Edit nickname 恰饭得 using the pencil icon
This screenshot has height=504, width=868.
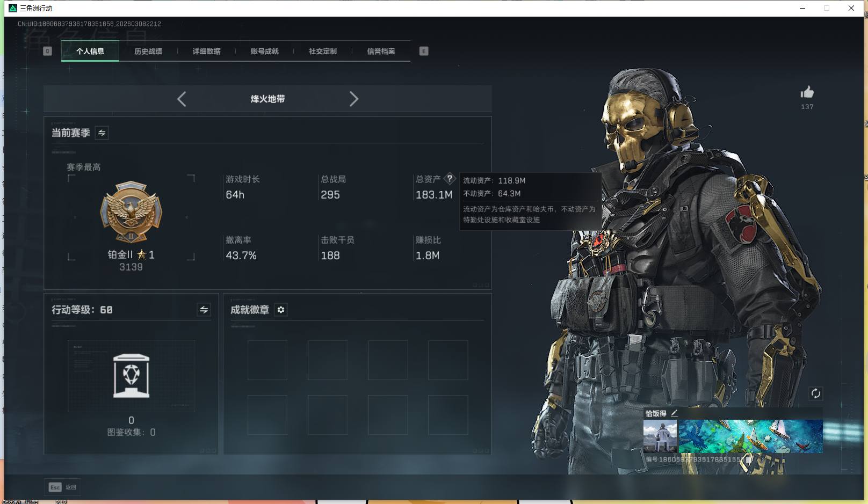coord(675,413)
